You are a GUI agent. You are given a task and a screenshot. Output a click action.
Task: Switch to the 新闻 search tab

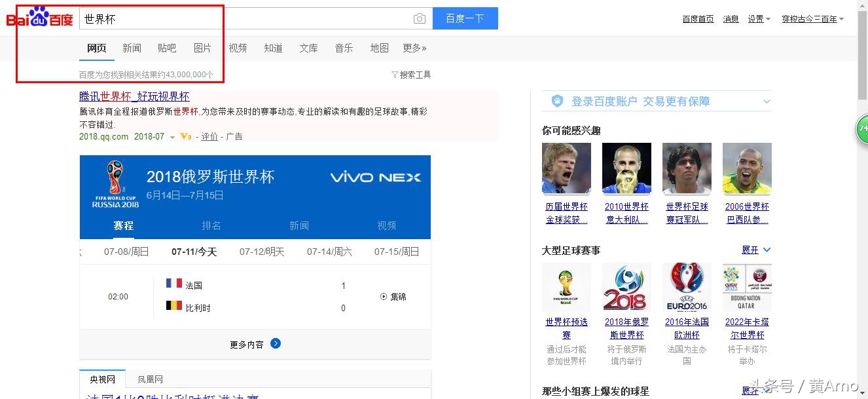pos(132,48)
